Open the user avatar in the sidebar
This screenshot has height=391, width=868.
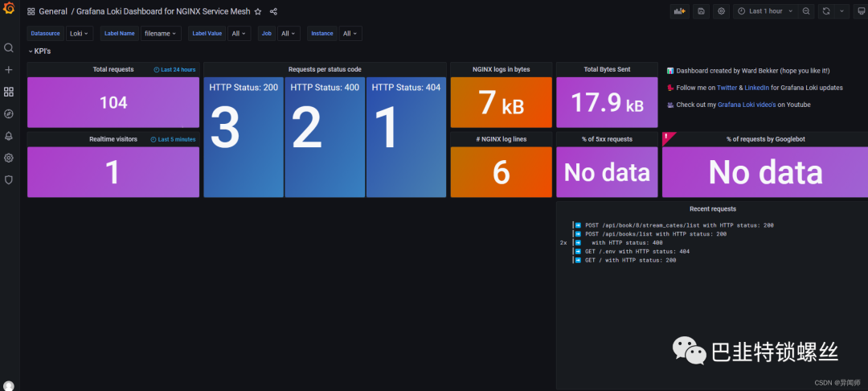coord(9,386)
